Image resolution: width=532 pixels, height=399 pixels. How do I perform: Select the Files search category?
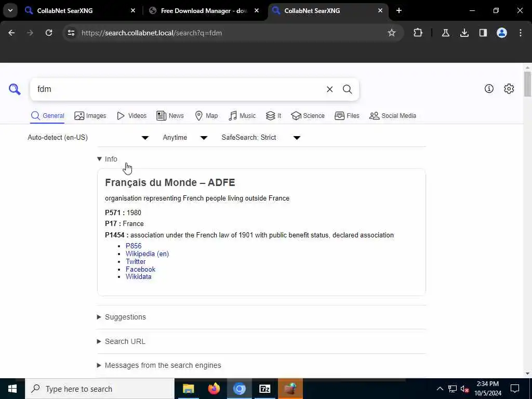click(x=347, y=116)
